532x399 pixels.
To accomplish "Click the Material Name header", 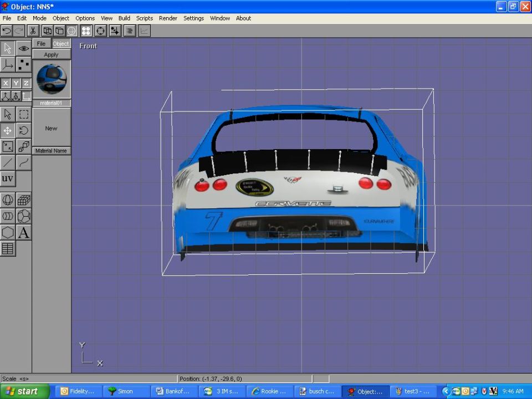I will pyautogui.click(x=51, y=151).
